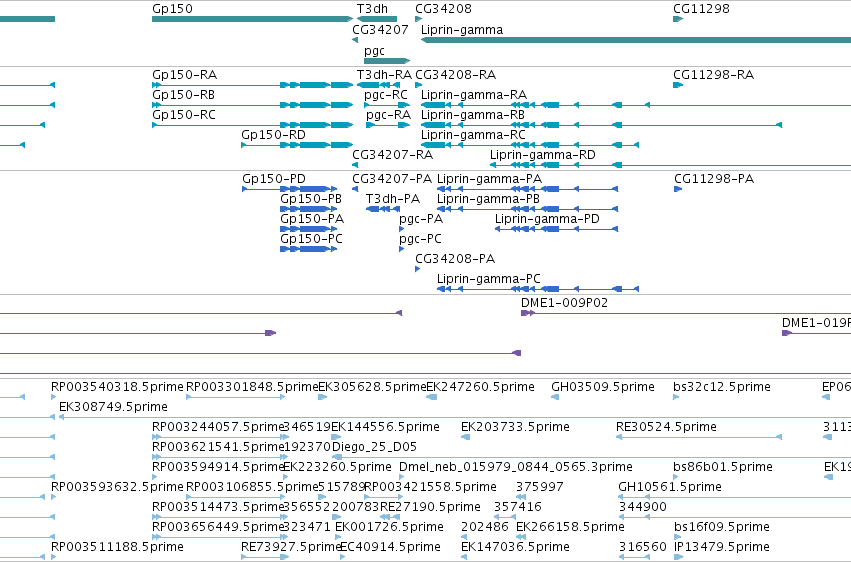Click the Gp150-RA transcript label

point(185,75)
